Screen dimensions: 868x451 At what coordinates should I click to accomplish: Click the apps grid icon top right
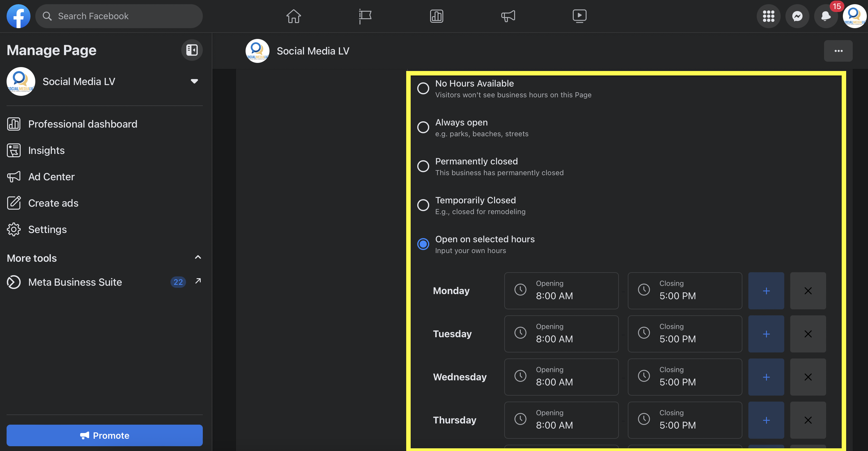(x=769, y=16)
